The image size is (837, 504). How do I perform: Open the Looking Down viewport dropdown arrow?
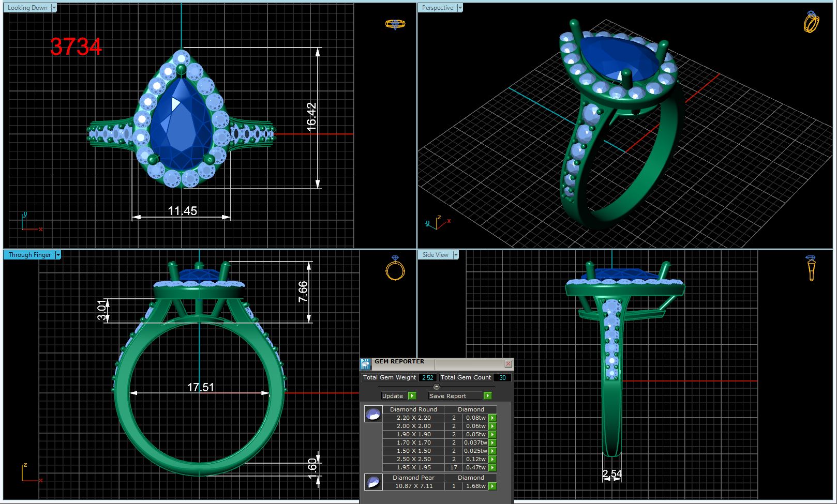[x=54, y=8]
